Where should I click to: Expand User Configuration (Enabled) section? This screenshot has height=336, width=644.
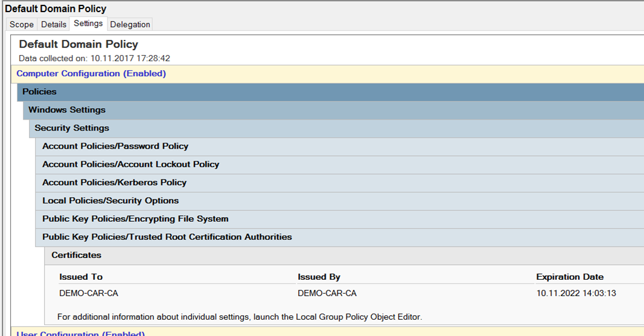80,333
